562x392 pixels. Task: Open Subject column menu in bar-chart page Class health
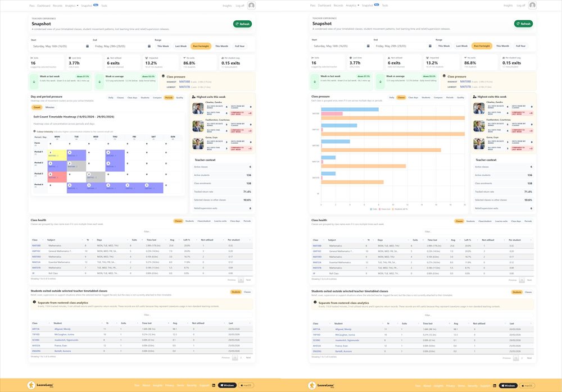[364, 240]
